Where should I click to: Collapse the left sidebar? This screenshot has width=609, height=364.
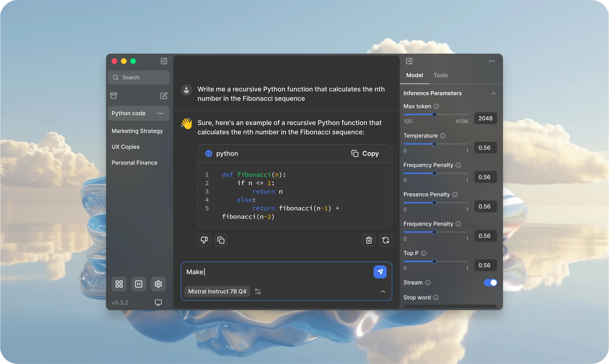click(164, 61)
